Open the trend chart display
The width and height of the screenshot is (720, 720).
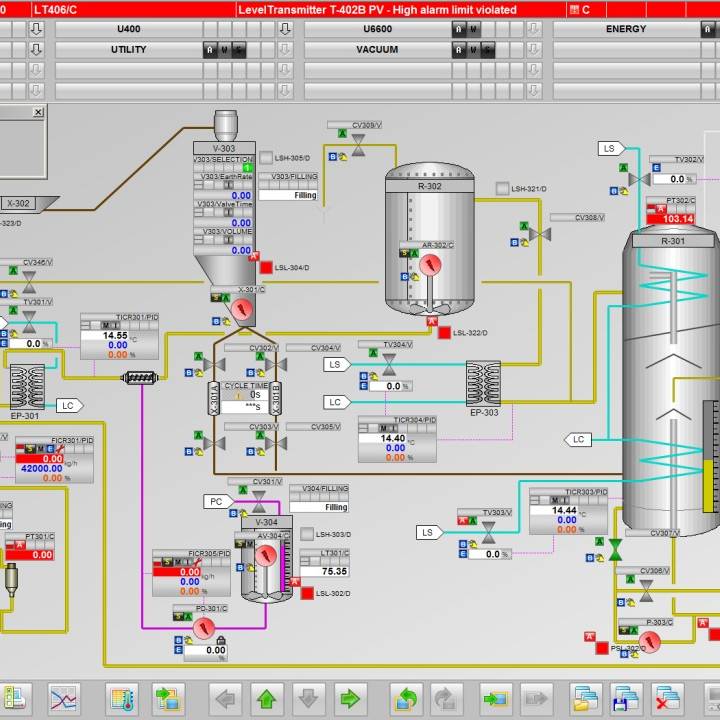[66, 697]
